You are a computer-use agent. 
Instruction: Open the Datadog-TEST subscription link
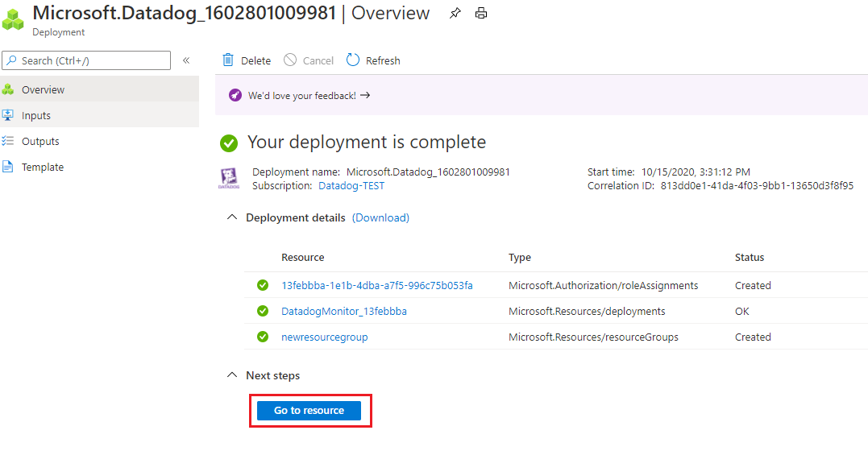point(351,185)
